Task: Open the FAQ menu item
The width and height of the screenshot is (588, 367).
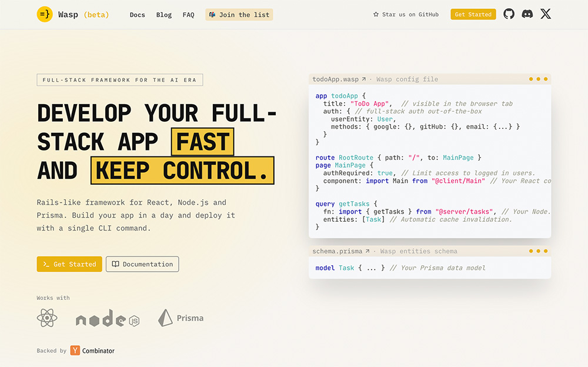Action: coord(188,15)
